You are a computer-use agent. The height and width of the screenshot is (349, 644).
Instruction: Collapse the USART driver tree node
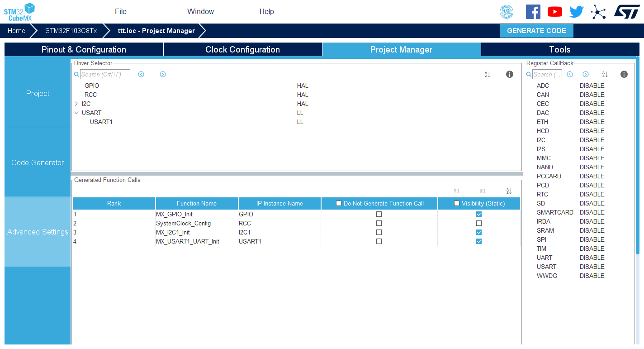(76, 113)
